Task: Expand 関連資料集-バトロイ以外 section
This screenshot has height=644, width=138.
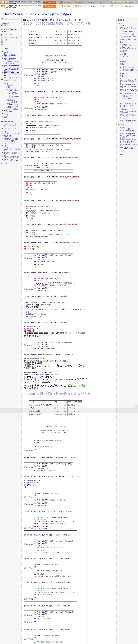Action: (x=2, y=80)
